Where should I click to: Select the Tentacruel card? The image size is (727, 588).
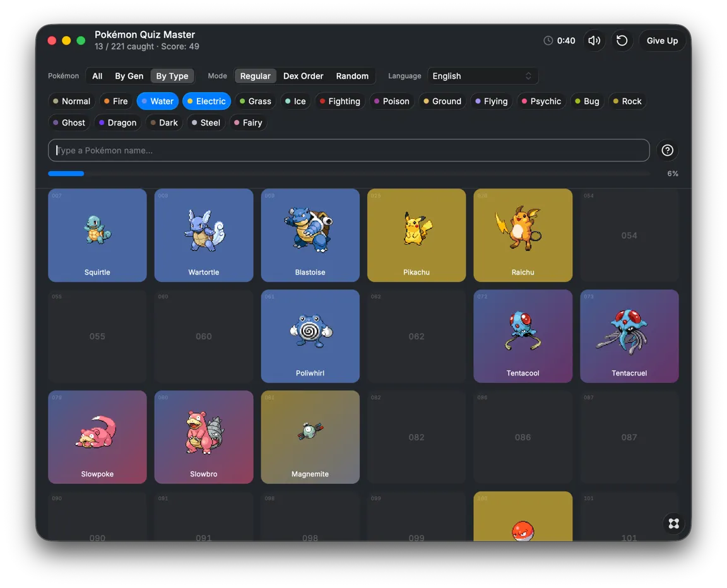click(x=629, y=336)
